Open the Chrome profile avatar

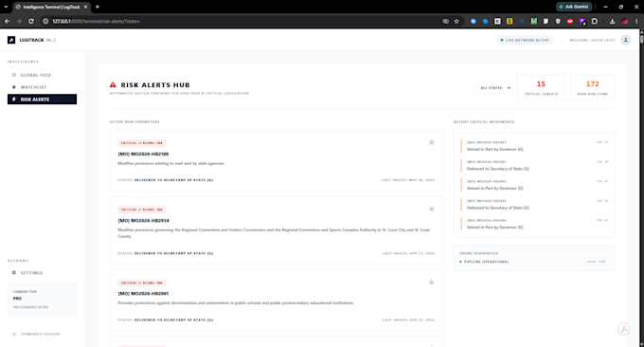click(x=625, y=22)
